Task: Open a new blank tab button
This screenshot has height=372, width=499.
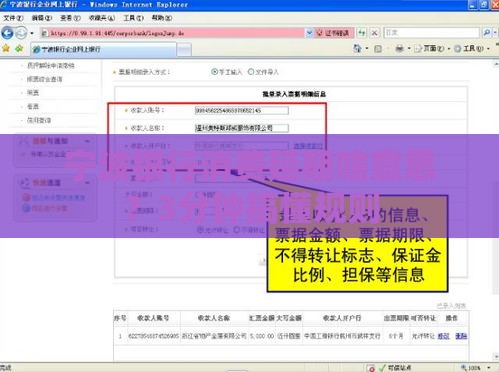Action: (x=184, y=50)
